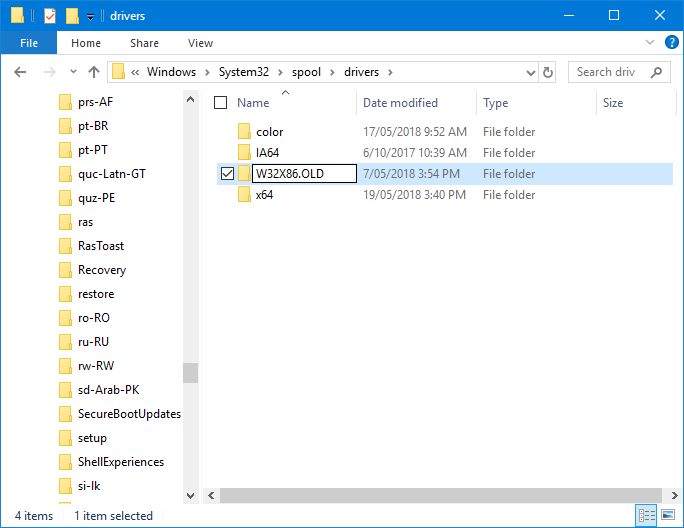Open the address bar history dropdown

click(x=530, y=72)
